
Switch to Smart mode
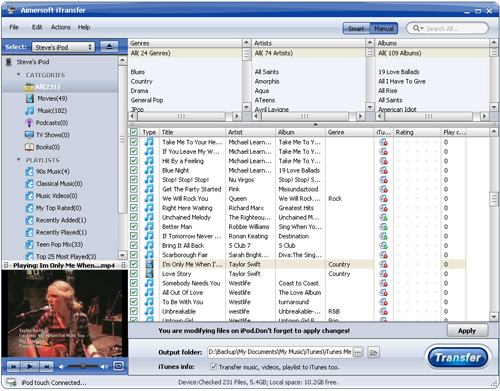tap(356, 29)
